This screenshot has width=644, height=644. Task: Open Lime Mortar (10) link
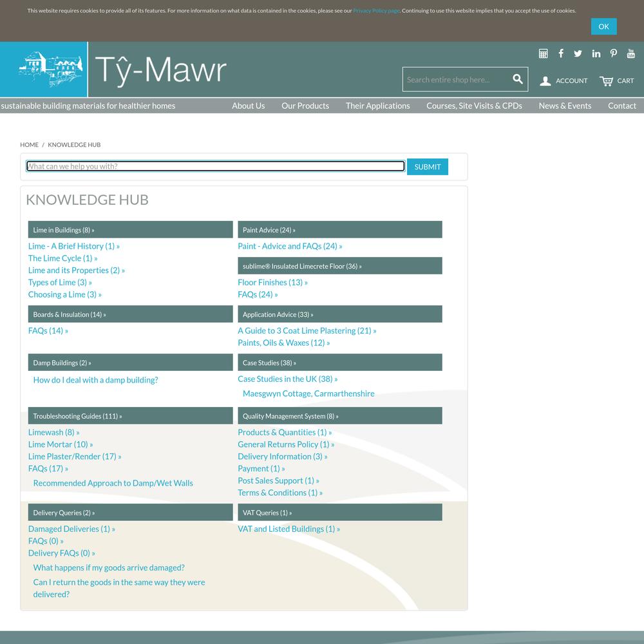[x=61, y=444]
